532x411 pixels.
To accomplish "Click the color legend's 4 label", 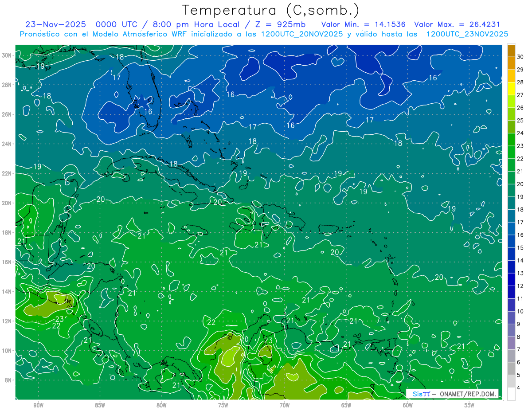I will click(x=519, y=388).
